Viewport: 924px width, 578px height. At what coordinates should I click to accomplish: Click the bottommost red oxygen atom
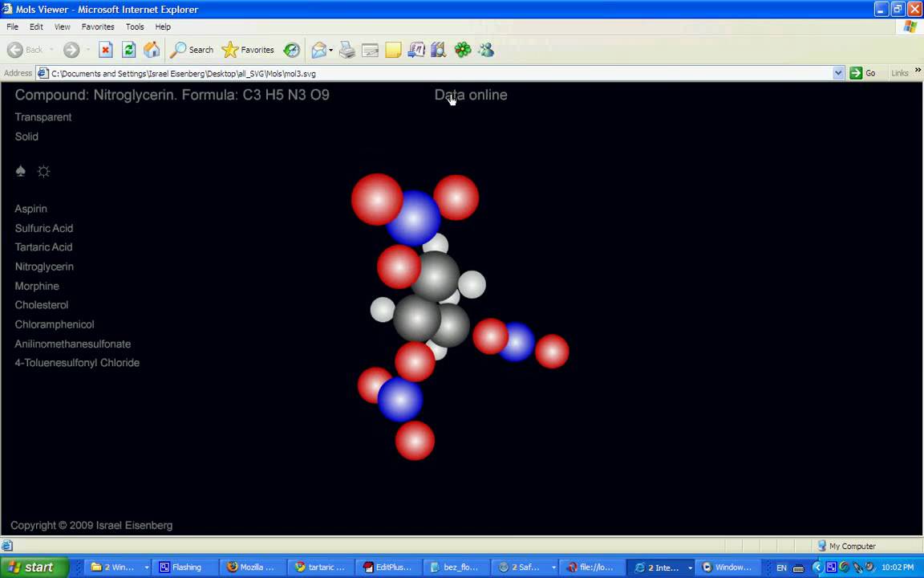(415, 441)
